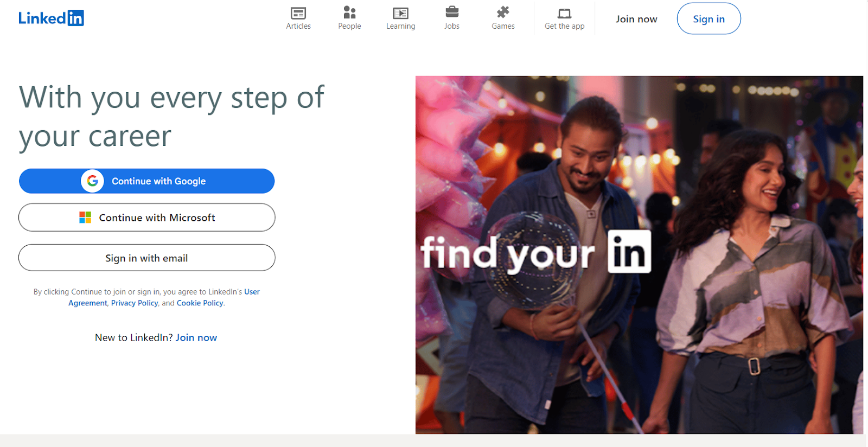Open the Games puzzle icon
Image resolution: width=868 pixels, height=447 pixels.
(503, 12)
